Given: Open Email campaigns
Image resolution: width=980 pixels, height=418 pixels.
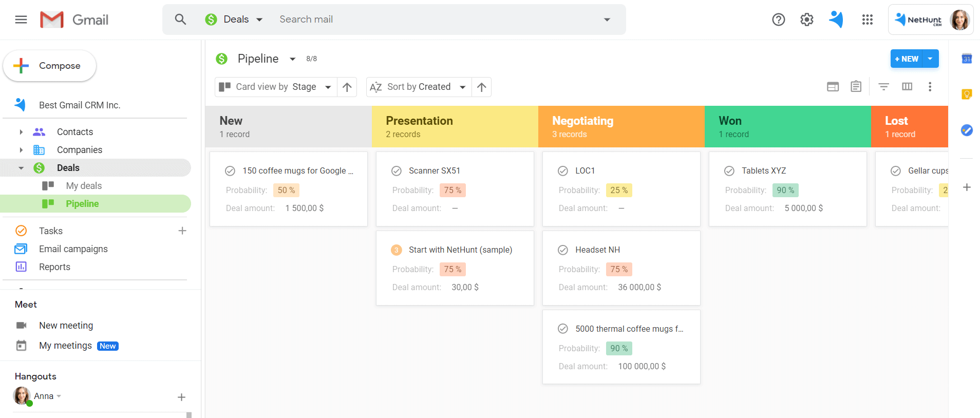Looking at the screenshot, I should [x=73, y=249].
